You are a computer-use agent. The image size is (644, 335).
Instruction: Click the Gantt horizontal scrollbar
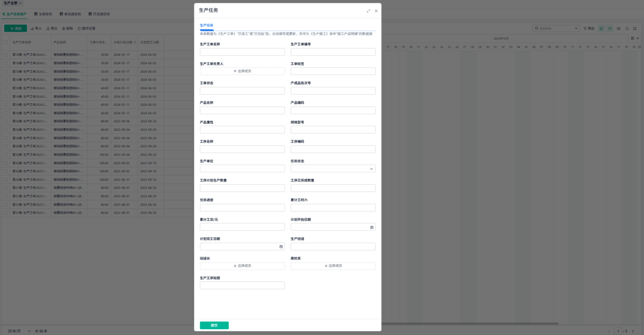pos(470,324)
